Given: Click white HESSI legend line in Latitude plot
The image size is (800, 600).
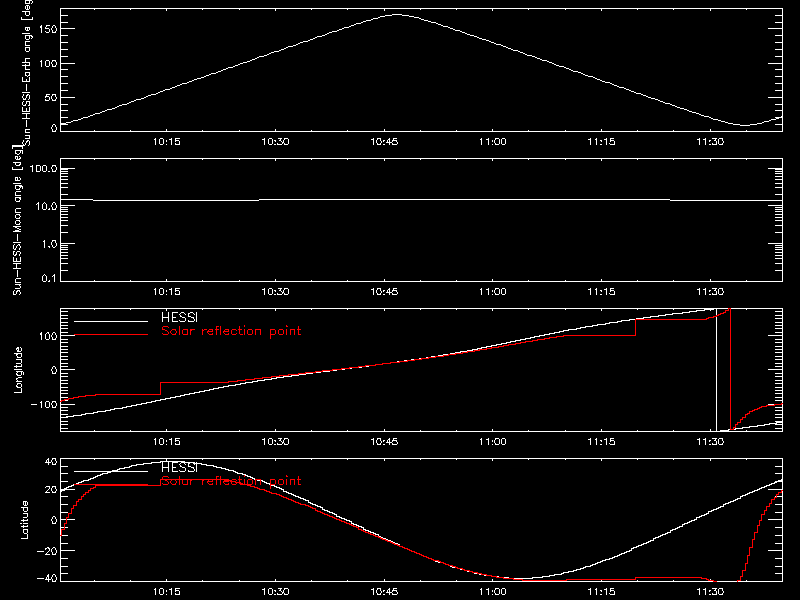Looking at the screenshot, I should 111,471.
